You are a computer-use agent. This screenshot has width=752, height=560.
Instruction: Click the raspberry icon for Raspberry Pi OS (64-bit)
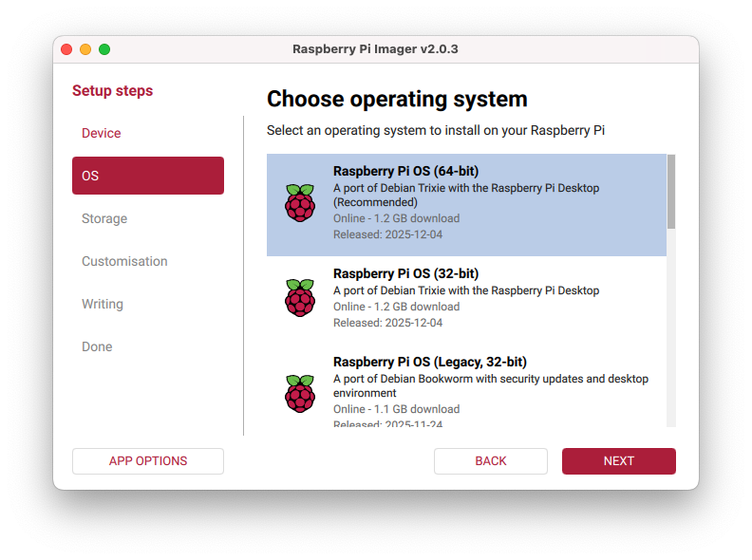tap(300, 203)
